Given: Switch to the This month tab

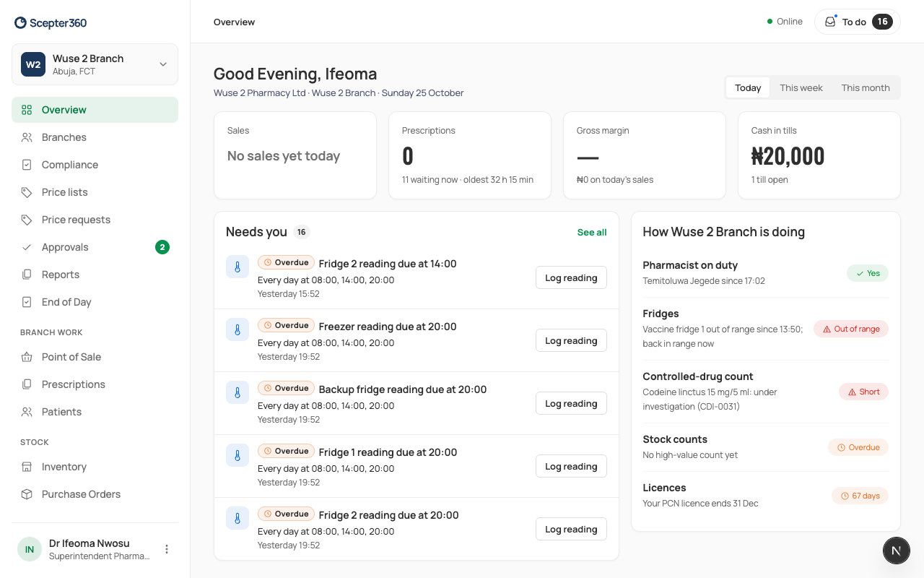Looking at the screenshot, I should (866, 87).
